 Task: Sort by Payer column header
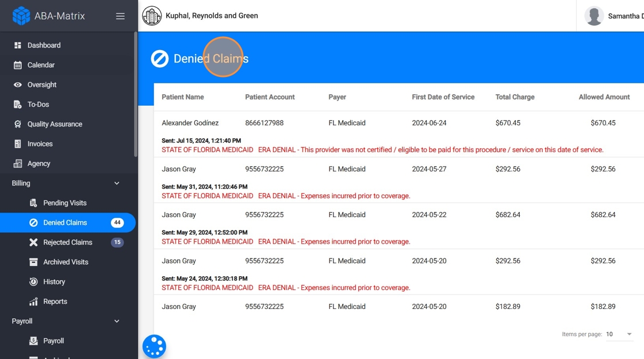click(337, 97)
